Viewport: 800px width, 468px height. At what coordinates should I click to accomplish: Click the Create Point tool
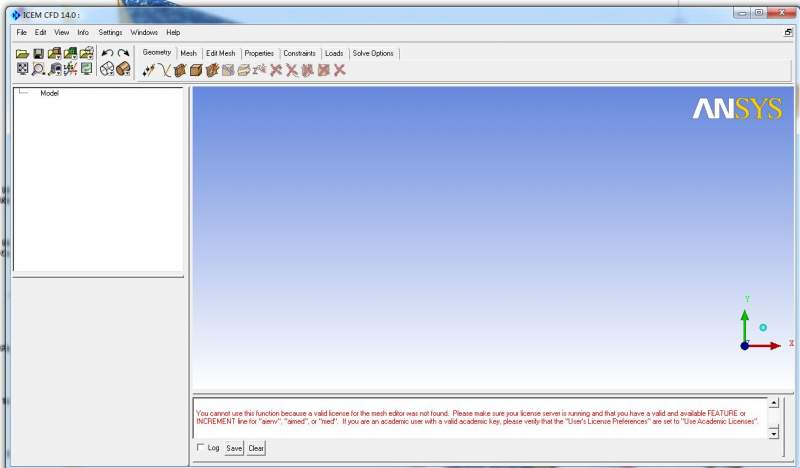[x=148, y=70]
